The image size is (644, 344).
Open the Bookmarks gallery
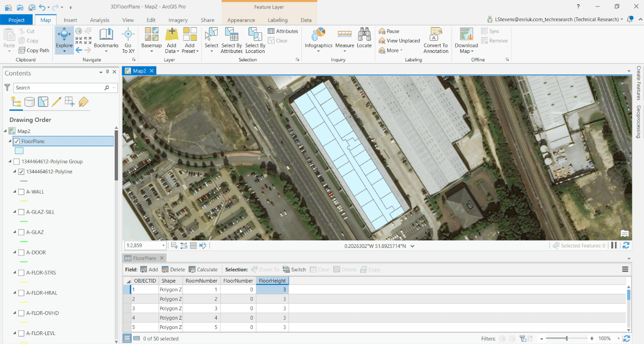tap(106, 40)
